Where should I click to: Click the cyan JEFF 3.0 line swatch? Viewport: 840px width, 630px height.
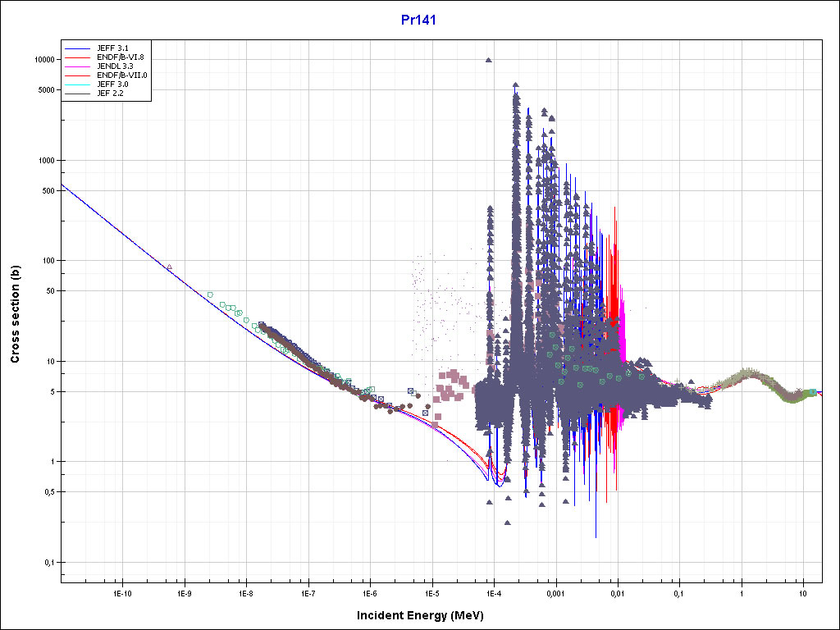79,84
